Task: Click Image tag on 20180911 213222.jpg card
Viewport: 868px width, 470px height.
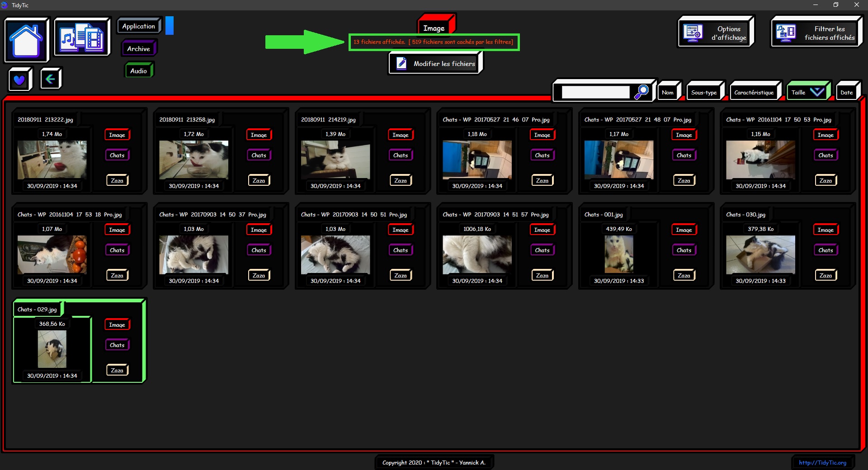Action: (x=117, y=135)
